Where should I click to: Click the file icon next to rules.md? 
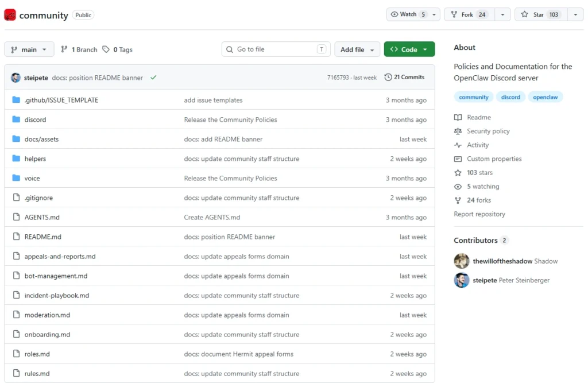pyautogui.click(x=16, y=373)
